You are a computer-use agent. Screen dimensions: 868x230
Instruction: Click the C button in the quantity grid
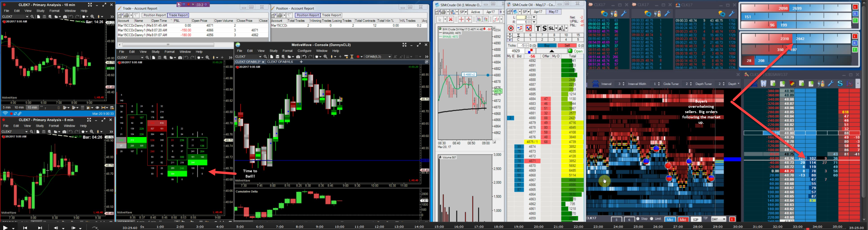[x=518, y=40]
